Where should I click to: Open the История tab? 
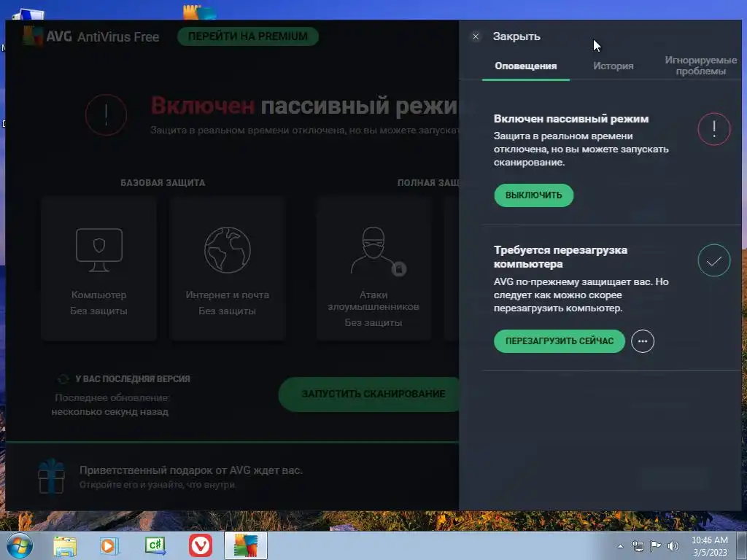[x=613, y=66]
